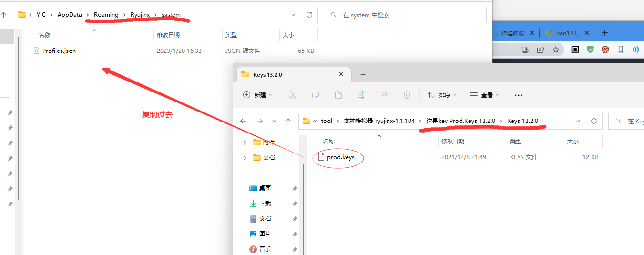
Task: Expand address history dropdown in system window
Action: coord(294,15)
